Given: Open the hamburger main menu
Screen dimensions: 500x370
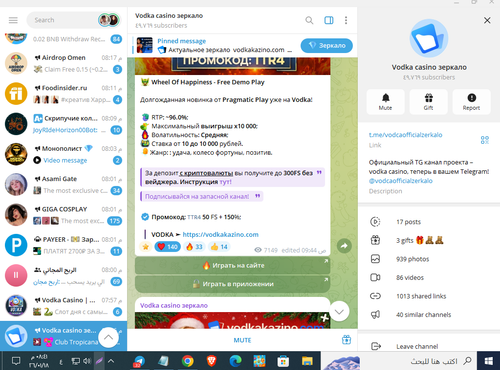Looking at the screenshot, I should click(13, 20).
